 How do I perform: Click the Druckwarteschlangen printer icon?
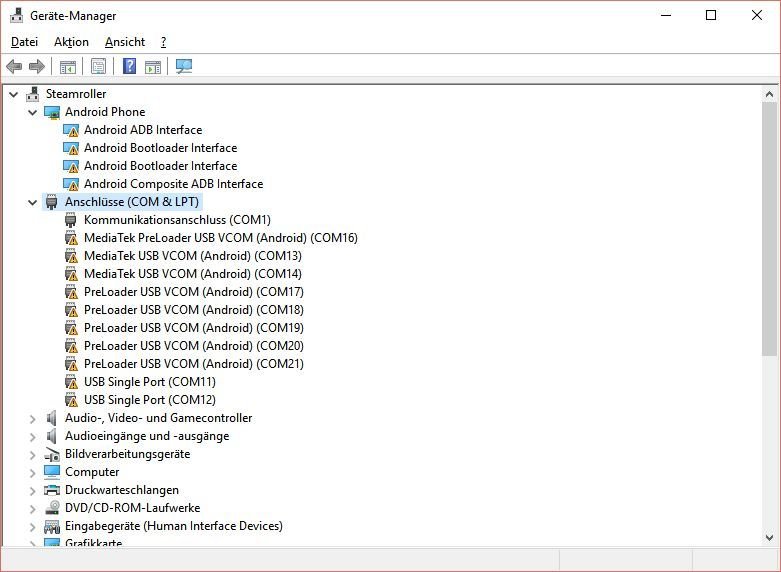click(x=52, y=490)
